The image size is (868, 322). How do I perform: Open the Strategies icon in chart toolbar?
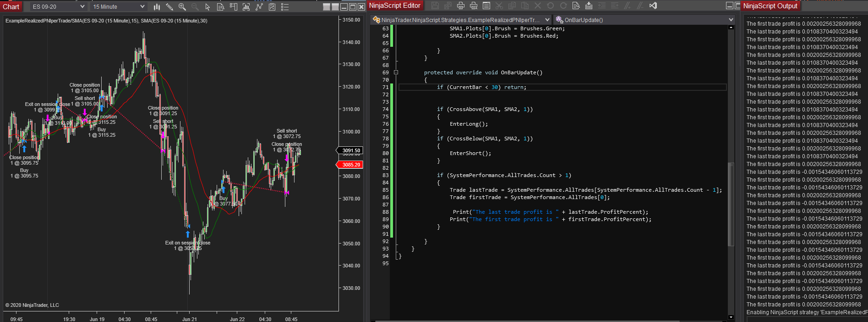click(272, 7)
